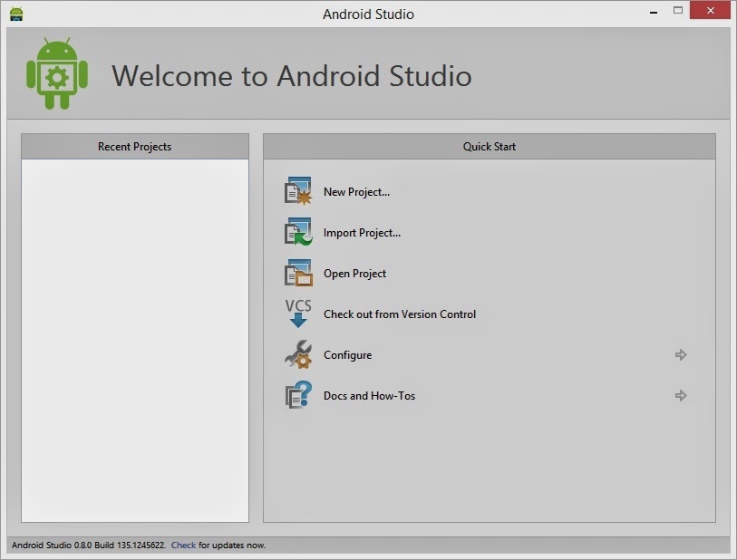Click the Android Studio window title text
737x560 pixels.
coord(368,14)
